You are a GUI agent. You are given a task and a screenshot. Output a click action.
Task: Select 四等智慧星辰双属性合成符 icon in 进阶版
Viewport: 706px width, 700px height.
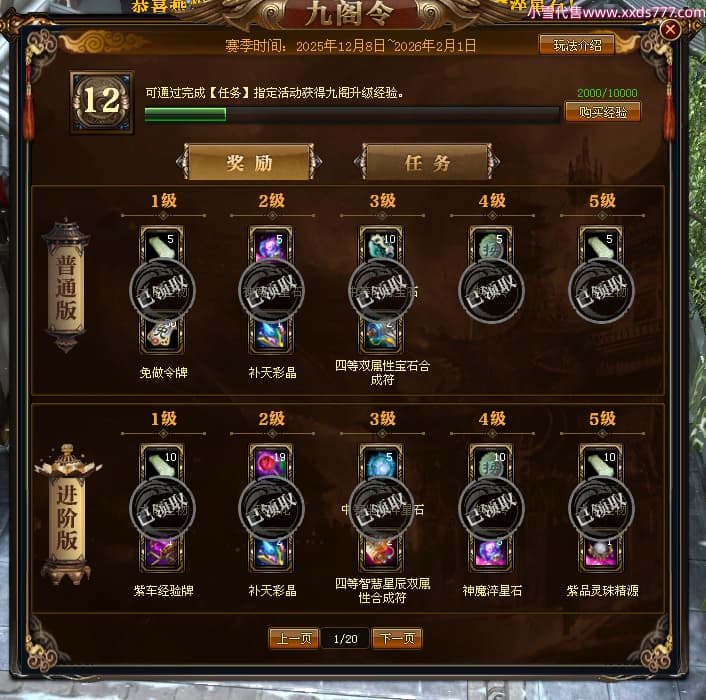pos(381,553)
